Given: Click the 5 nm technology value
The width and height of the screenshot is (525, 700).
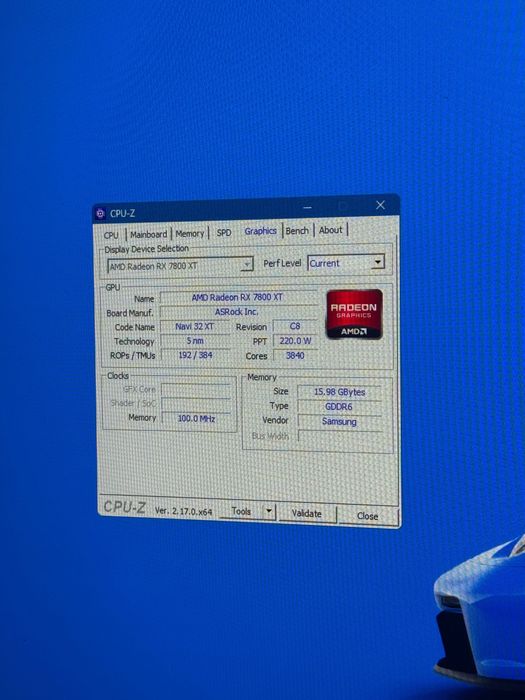Looking at the screenshot, I should point(195,341).
